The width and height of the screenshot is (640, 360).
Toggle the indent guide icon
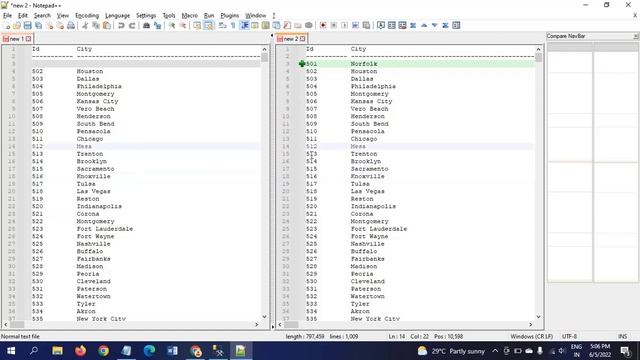pyautogui.click(x=244, y=25)
